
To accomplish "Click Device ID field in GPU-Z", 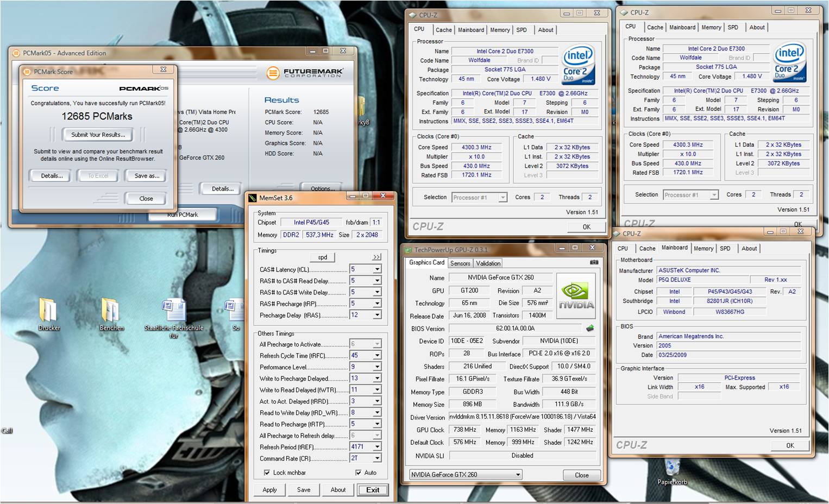I will 467,341.
